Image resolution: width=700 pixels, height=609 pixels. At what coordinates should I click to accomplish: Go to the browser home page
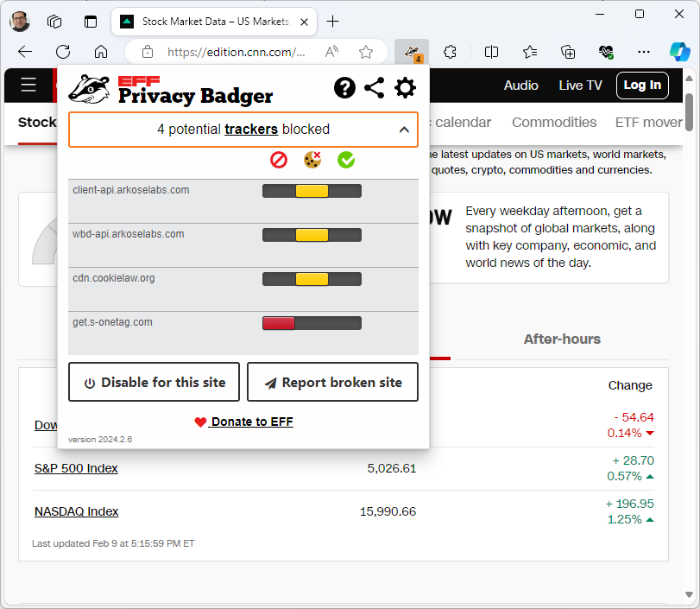(x=101, y=52)
